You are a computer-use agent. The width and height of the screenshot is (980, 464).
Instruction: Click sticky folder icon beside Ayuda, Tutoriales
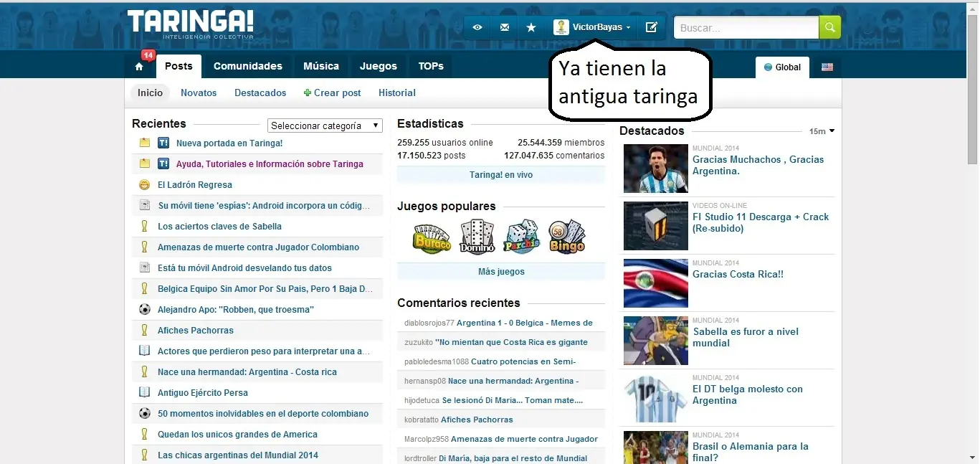pyautogui.click(x=144, y=164)
